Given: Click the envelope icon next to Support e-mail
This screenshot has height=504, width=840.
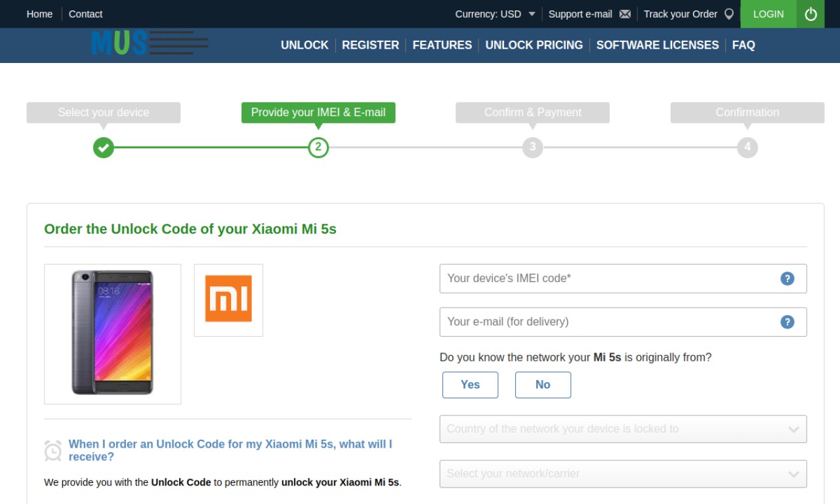Looking at the screenshot, I should click(x=625, y=14).
